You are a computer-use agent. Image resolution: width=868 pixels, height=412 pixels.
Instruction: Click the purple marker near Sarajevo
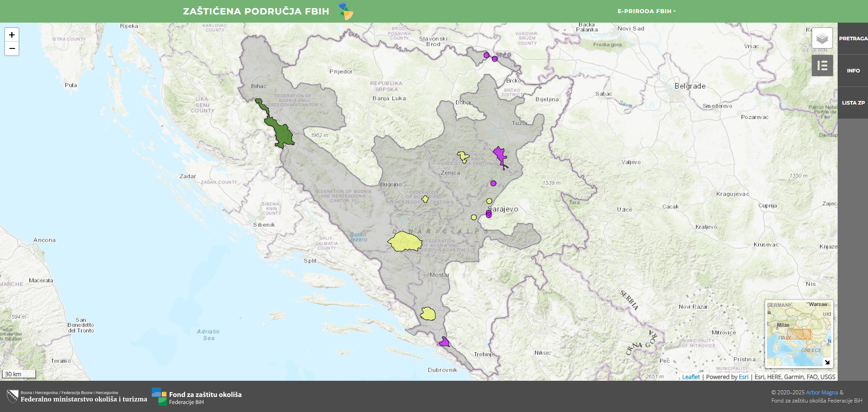click(488, 214)
